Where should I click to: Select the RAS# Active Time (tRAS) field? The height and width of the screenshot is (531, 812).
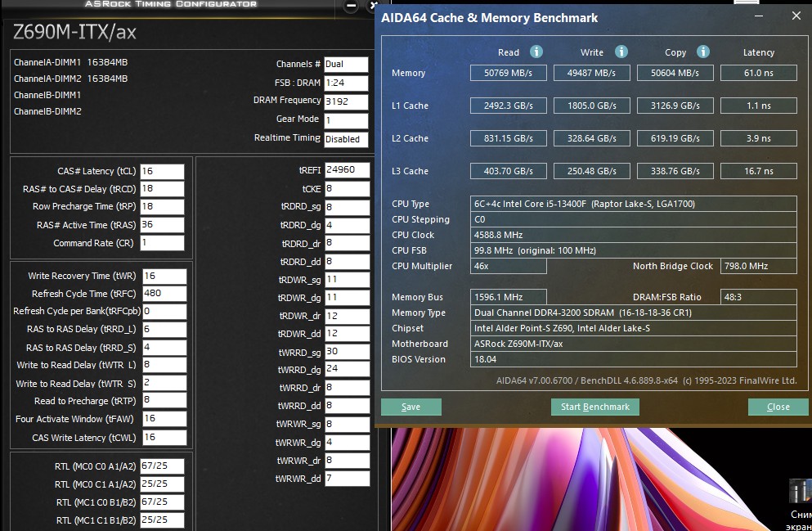(162, 224)
